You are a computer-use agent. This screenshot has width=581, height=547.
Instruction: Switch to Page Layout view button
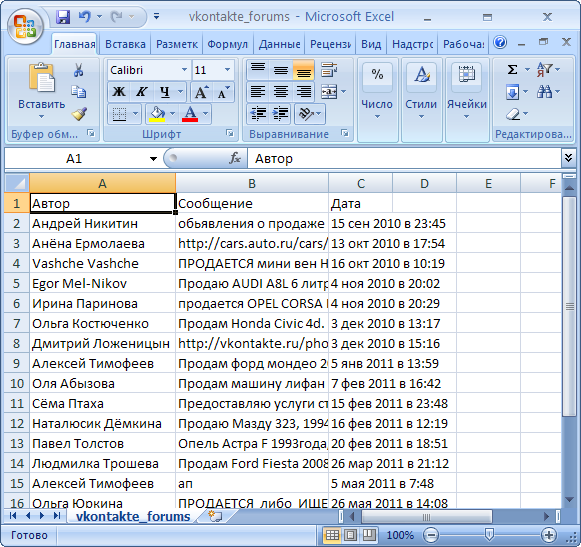351,535
